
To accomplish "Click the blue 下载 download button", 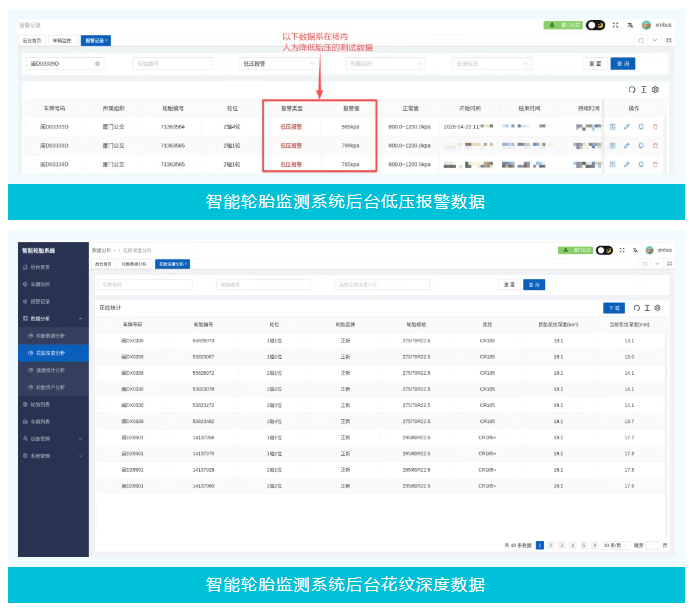I will [x=614, y=308].
